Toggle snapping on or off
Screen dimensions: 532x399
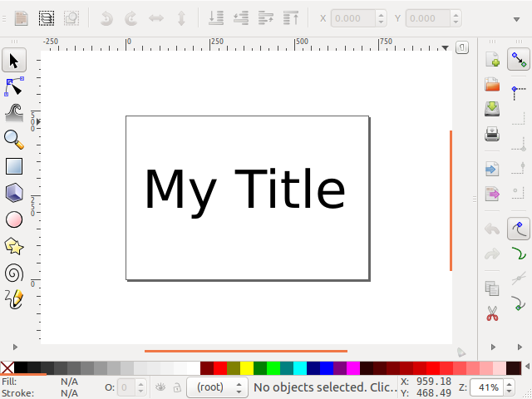519,60
